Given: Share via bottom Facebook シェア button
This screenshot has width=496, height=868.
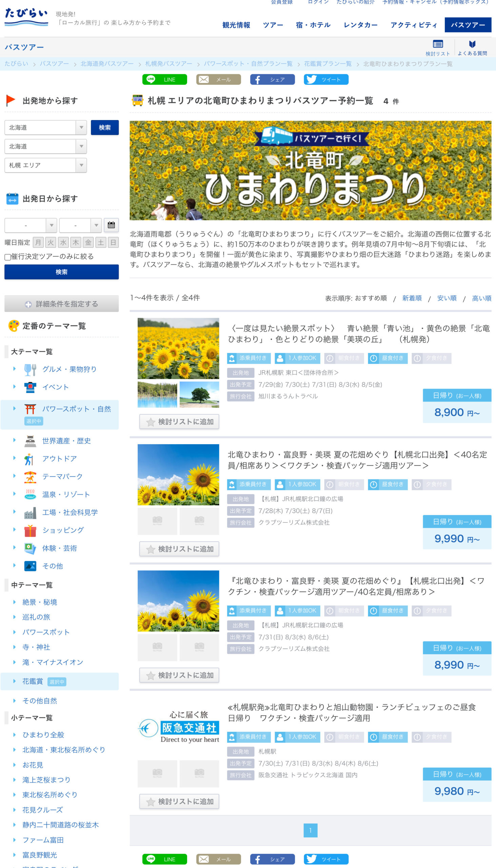Looking at the screenshot, I should [272, 859].
